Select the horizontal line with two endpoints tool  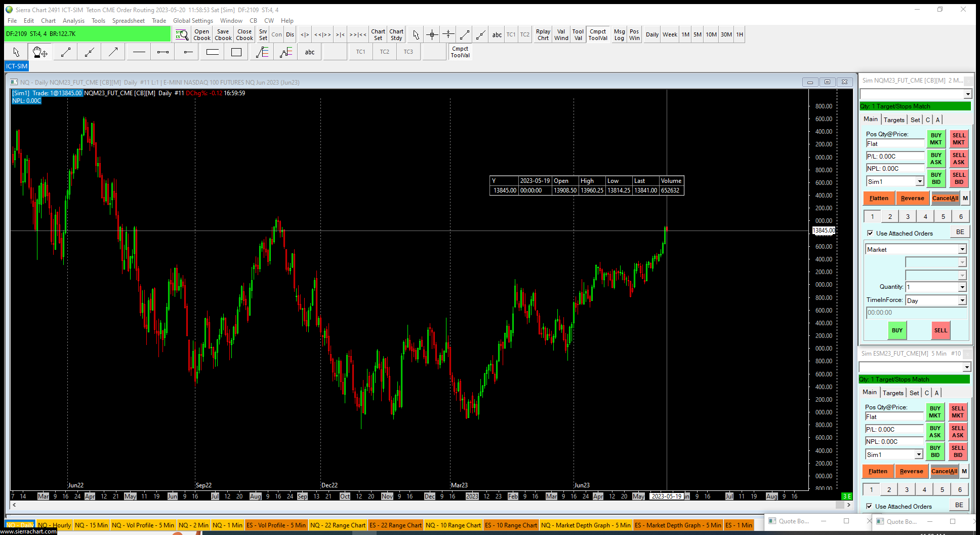click(x=162, y=52)
